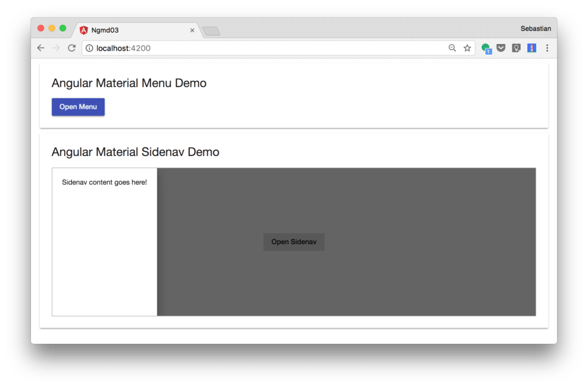
Task: Bookmark this page with the star icon
Action: point(467,48)
